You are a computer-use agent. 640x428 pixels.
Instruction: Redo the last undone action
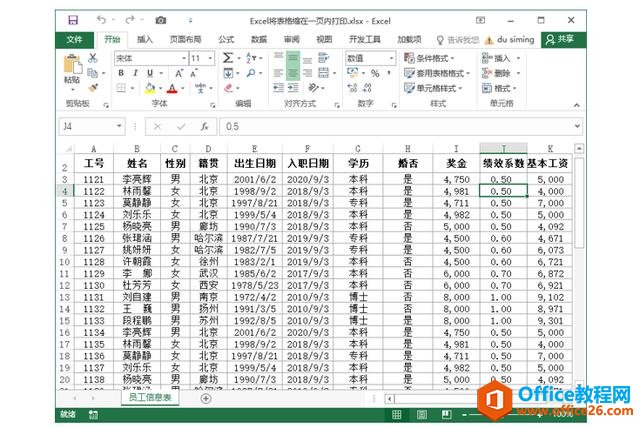(130, 20)
